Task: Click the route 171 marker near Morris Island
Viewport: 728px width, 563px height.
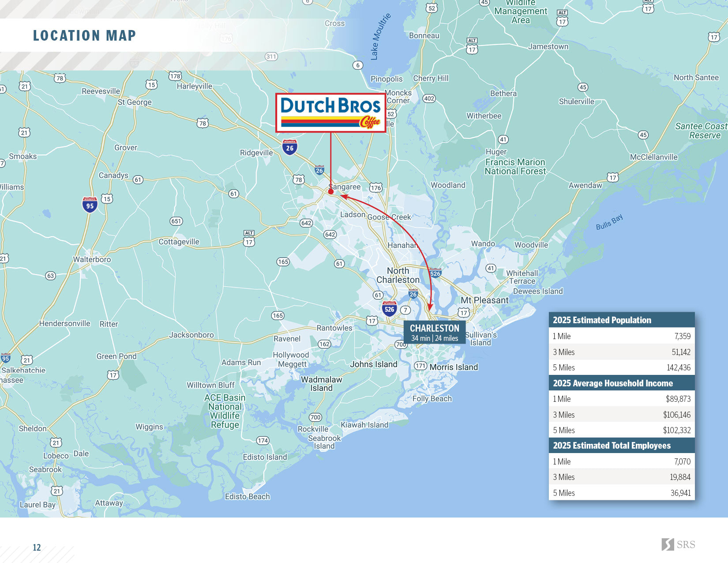Action: 420,366
